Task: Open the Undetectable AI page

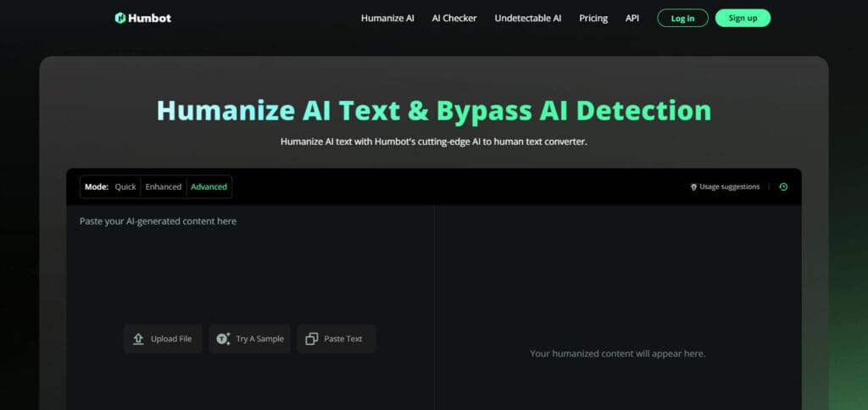Action: pos(527,19)
